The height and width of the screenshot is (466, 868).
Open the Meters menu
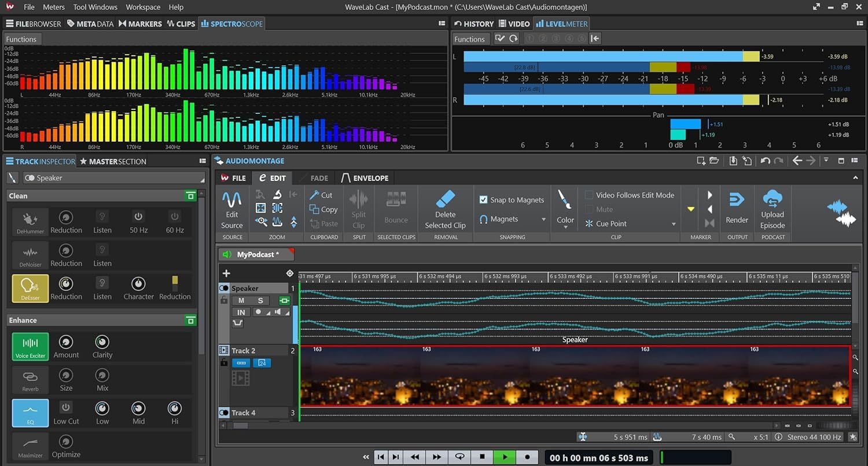pyautogui.click(x=54, y=7)
